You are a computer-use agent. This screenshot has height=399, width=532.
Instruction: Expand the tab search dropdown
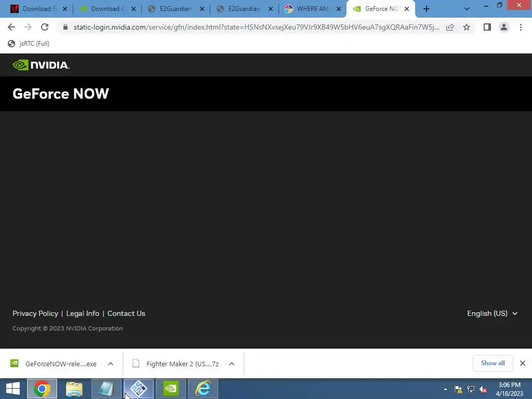pos(467,9)
